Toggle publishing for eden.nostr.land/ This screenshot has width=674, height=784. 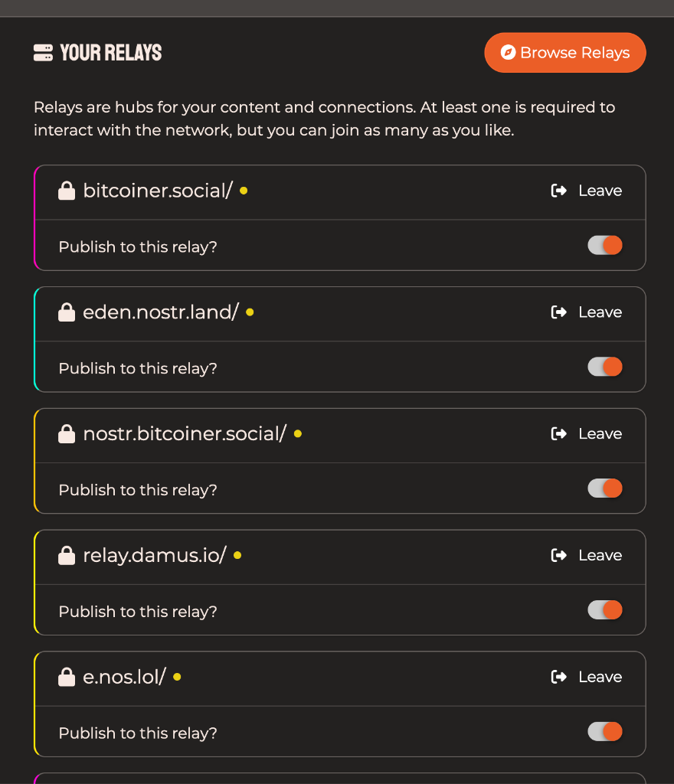[x=605, y=367]
